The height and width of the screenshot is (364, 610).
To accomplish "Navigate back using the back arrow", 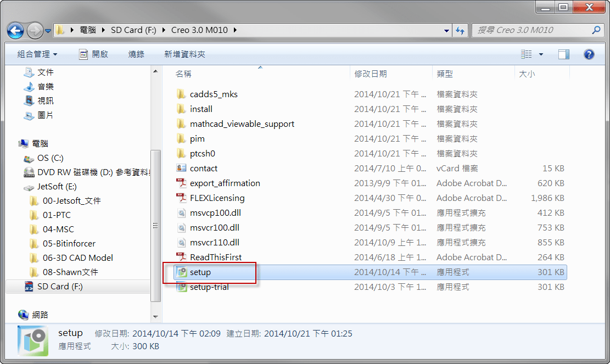I will click(15, 30).
